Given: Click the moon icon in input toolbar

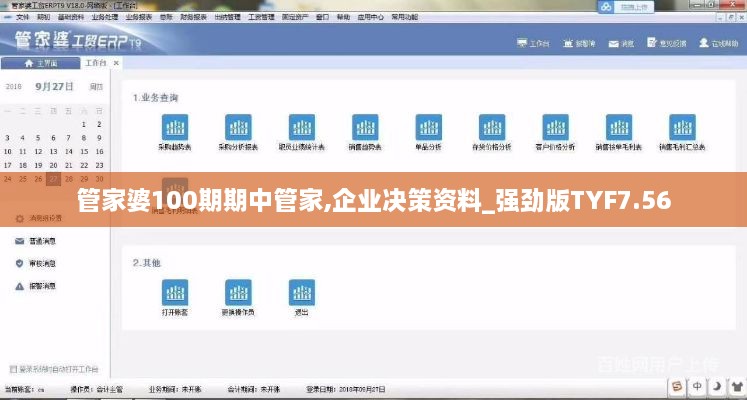Looking at the screenshot, I should coord(717,386).
